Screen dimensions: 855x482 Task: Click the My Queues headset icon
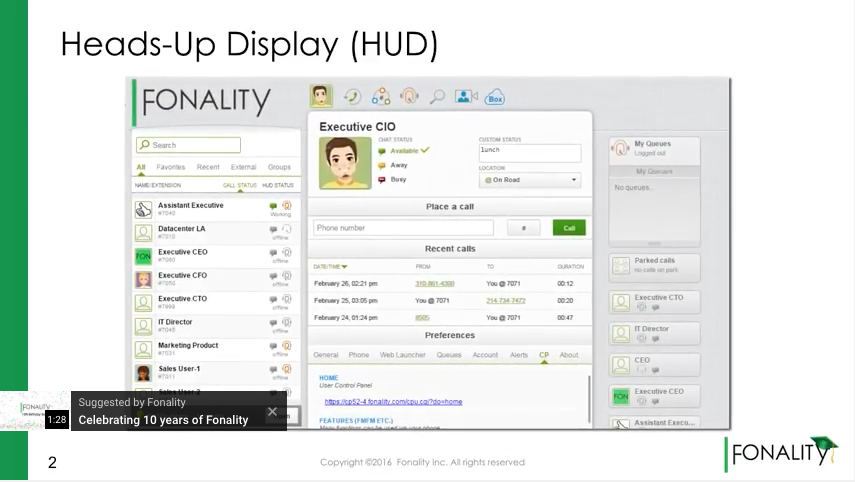point(621,148)
